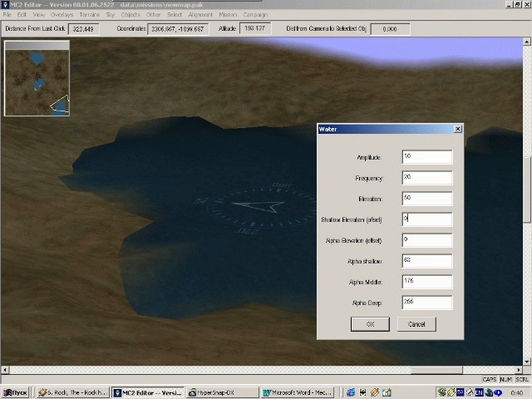
Task: Click the Amplitude input field
Action: [x=426, y=157]
